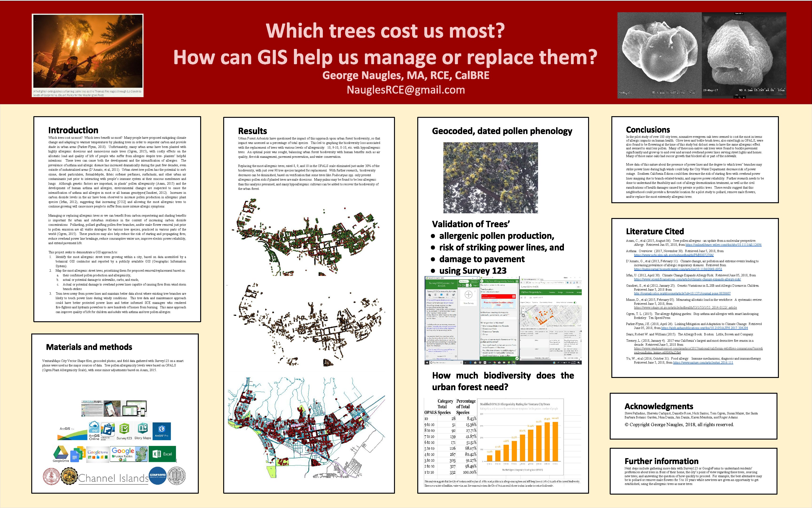Click the copyright George Naugles 2018 line
The width and height of the screenshot is (812, 508).
[679, 425]
